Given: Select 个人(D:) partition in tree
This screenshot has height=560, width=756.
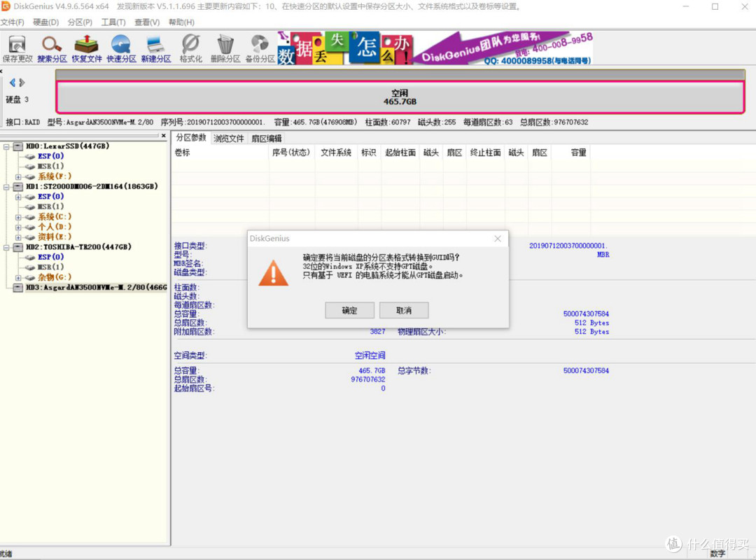Looking at the screenshot, I should tap(55, 227).
